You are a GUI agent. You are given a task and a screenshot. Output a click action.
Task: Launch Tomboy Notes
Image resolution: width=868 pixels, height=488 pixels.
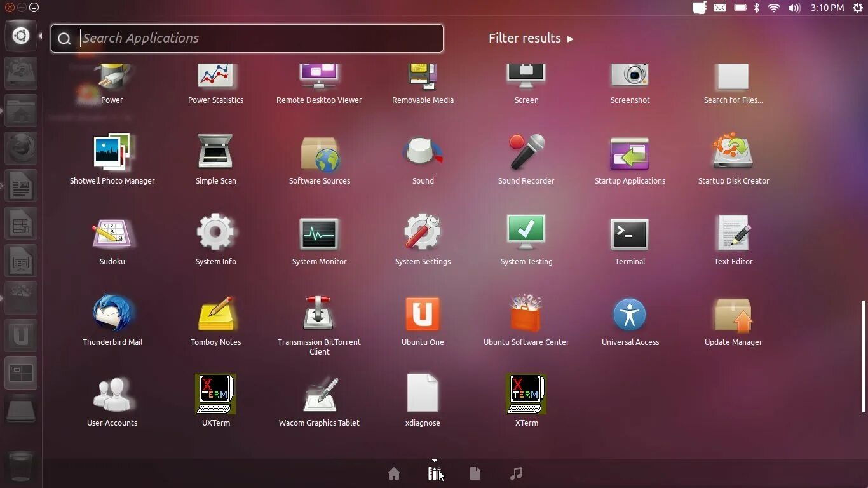tap(215, 320)
